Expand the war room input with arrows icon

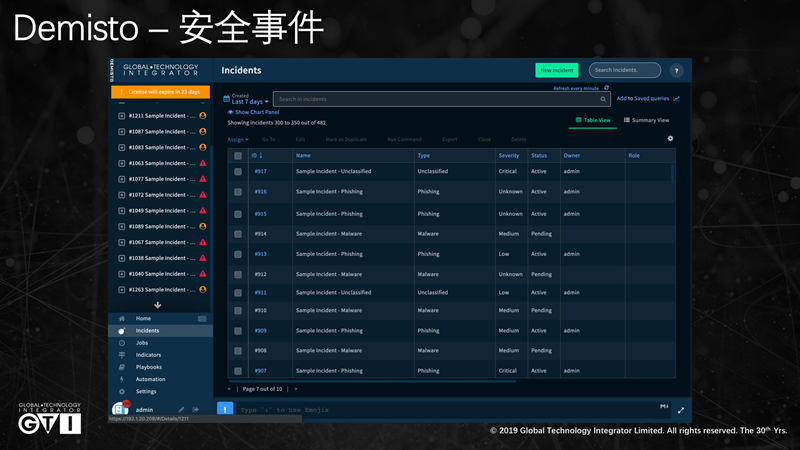click(681, 410)
